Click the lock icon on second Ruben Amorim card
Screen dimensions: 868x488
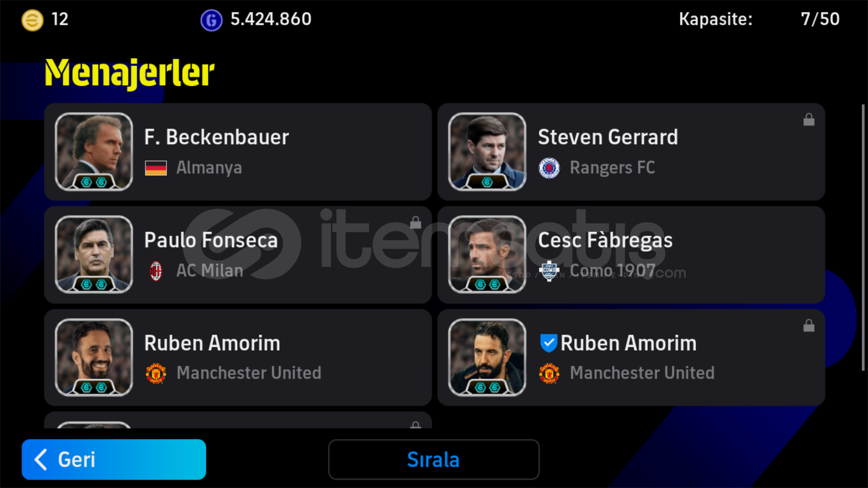[x=809, y=325]
